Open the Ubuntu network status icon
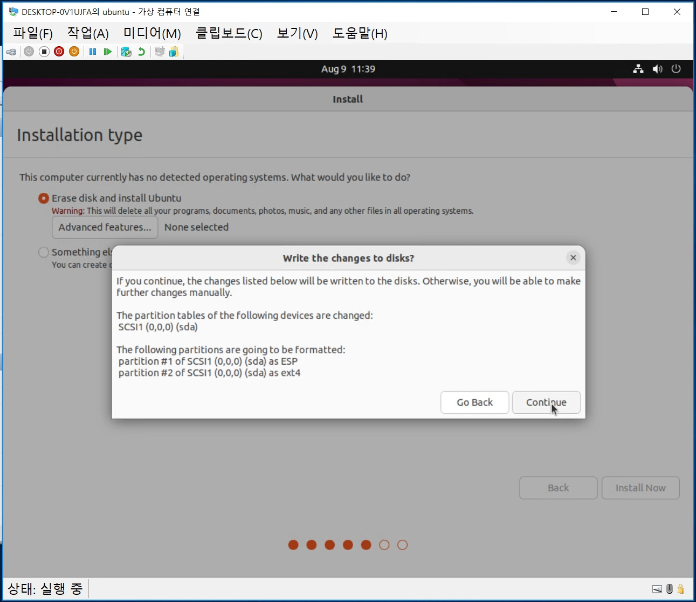Image resolution: width=696 pixels, height=602 pixels. point(638,69)
